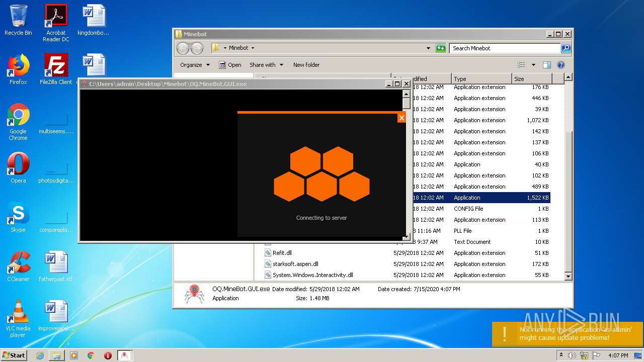The width and height of the screenshot is (644, 362).
Task: Launch Skype from the desktop
Action: (x=18, y=217)
